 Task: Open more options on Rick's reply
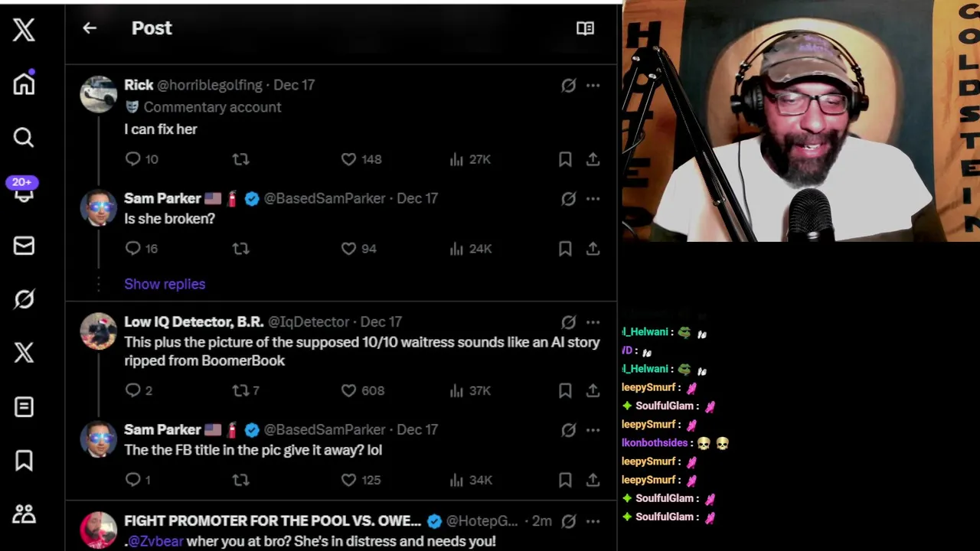pos(593,86)
